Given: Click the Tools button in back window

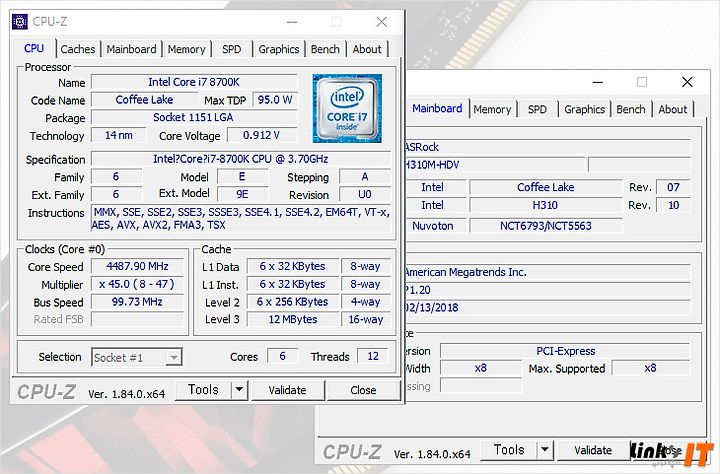Looking at the screenshot, I should (x=509, y=450).
